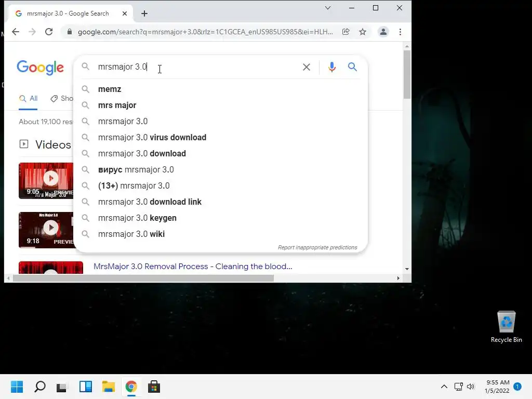The image size is (532, 399).
Task: Click the Chrome forward arrow
Action: (32, 32)
